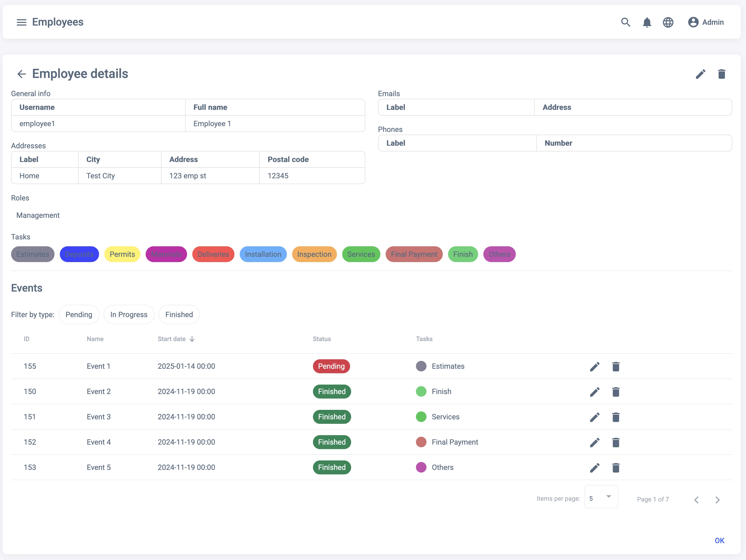Click the OK button
Screen dimensions: 746x560
coord(719,541)
